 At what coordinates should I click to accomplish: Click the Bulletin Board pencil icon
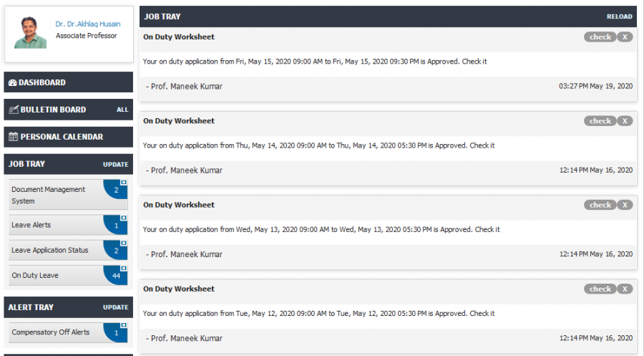[14, 110]
